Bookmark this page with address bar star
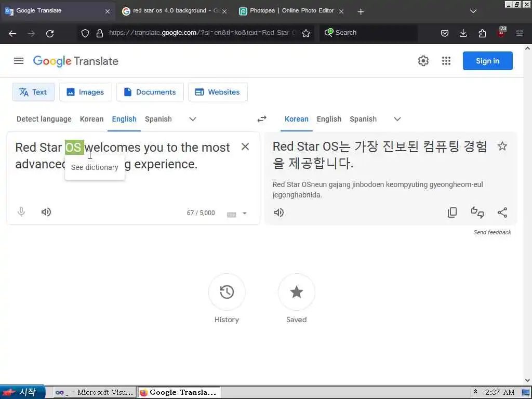The height and width of the screenshot is (399, 532). tap(305, 33)
